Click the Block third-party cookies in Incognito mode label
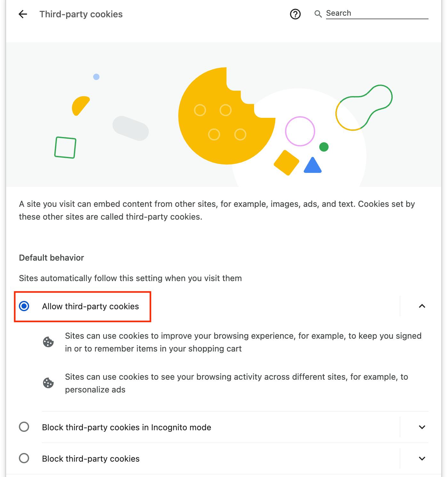Image resolution: width=448 pixels, height=477 pixels. (126, 427)
